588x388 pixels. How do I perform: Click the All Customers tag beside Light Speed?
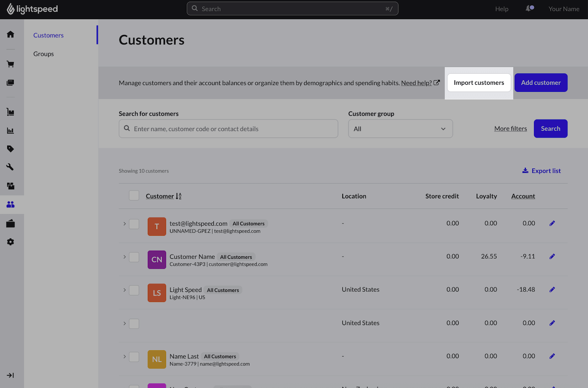[223, 290]
